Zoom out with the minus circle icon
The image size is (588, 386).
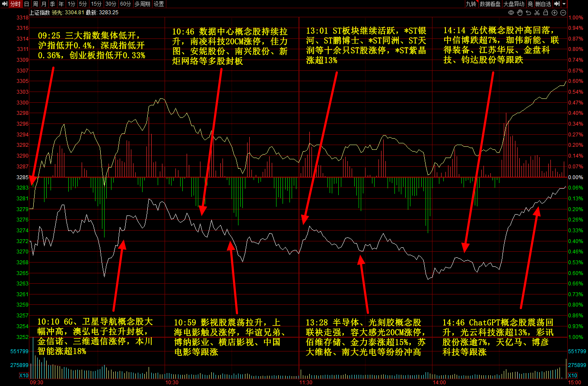click(x=563, y=13)
